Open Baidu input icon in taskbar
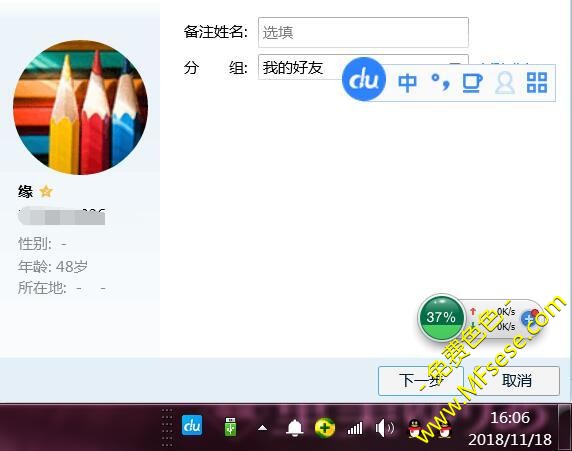The width and height of the screenshot is (572, 451). (192, 425)
